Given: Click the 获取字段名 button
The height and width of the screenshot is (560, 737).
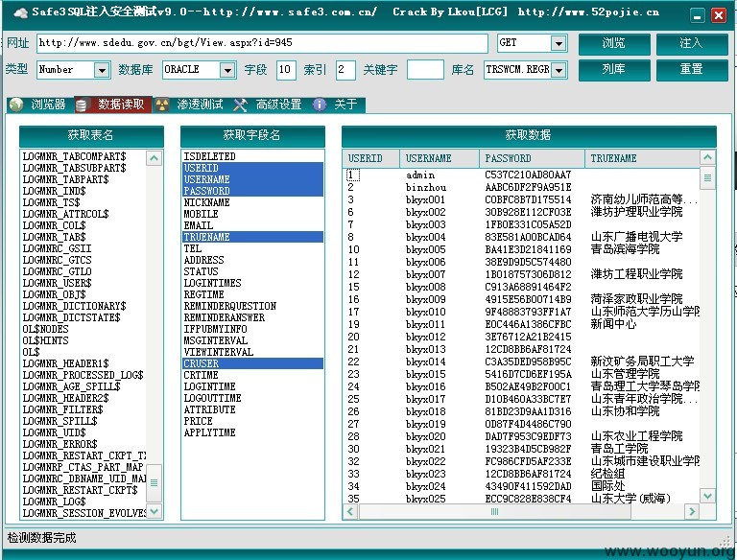Looking at the screenshot, I should [252, 136].
